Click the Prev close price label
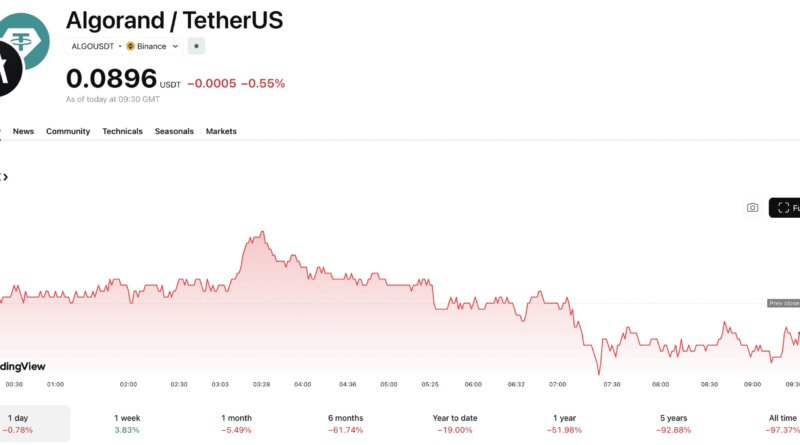 [783, 303]
